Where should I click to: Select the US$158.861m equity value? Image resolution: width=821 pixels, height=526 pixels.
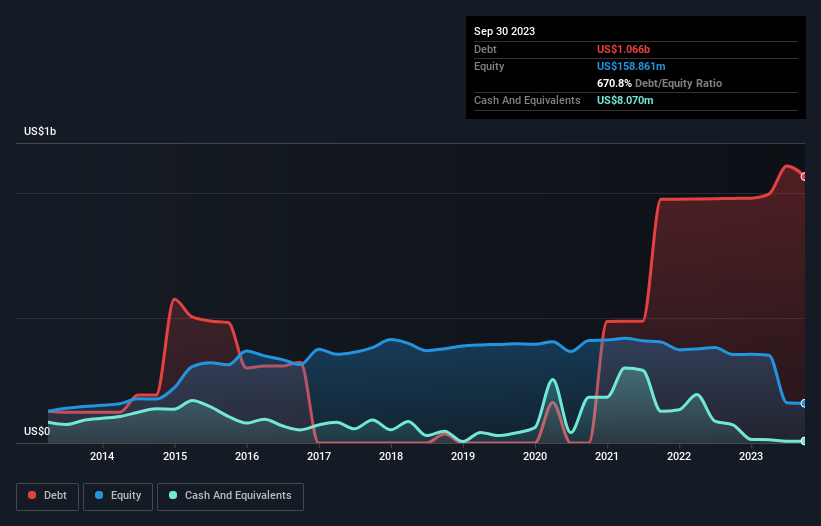[x=631, y=66]
